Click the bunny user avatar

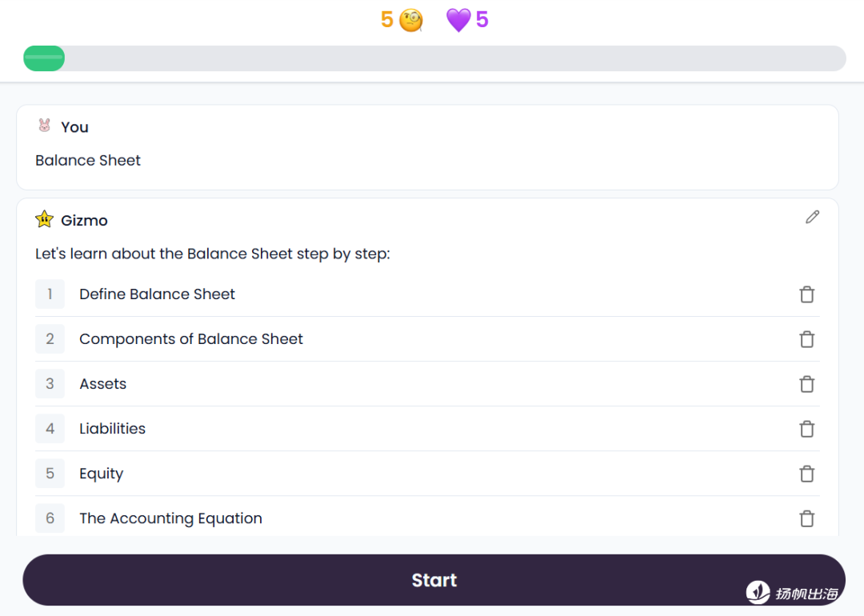pyautogui.click(x=44, y=126)
